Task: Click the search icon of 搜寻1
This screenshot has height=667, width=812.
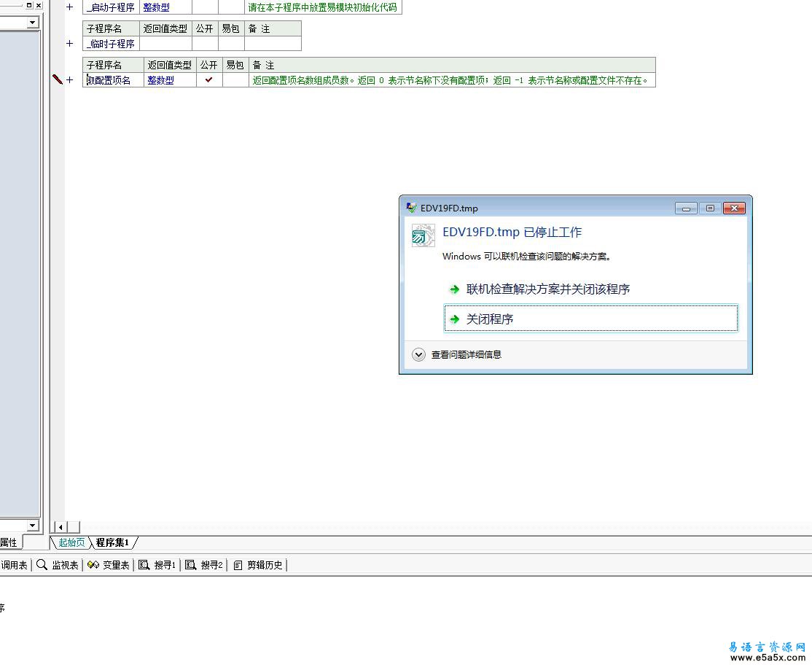Action: pyautogui.click(x=144, y=565)
